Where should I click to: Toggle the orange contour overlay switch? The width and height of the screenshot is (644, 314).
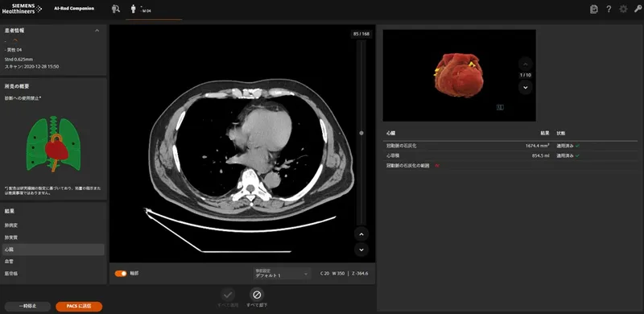(121, 273)
